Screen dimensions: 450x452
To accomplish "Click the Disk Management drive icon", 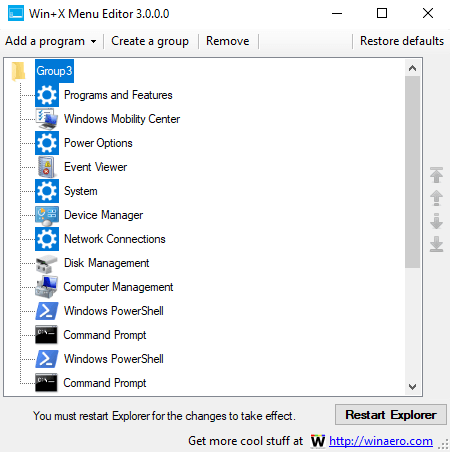I will [47, 263].
